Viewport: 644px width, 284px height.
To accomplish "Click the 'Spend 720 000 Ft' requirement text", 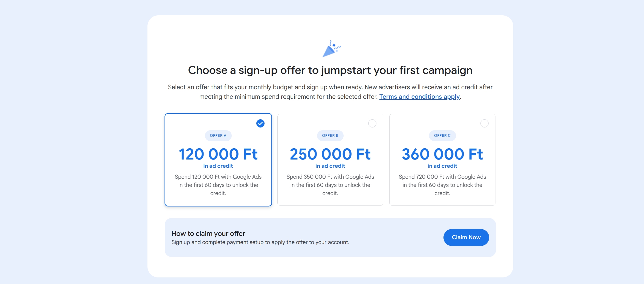I will point(442,185).
